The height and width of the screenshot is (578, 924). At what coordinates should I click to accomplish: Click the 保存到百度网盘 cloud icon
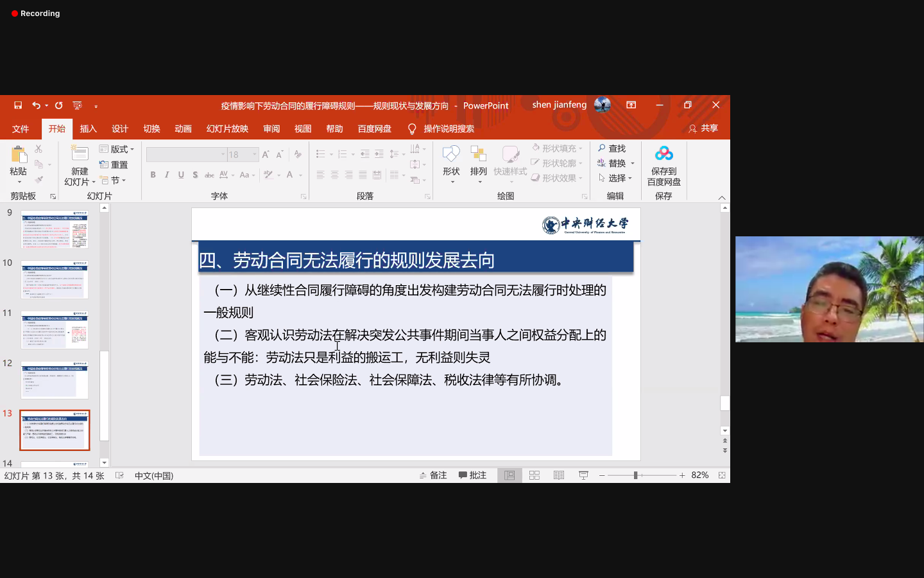point(663,154)
